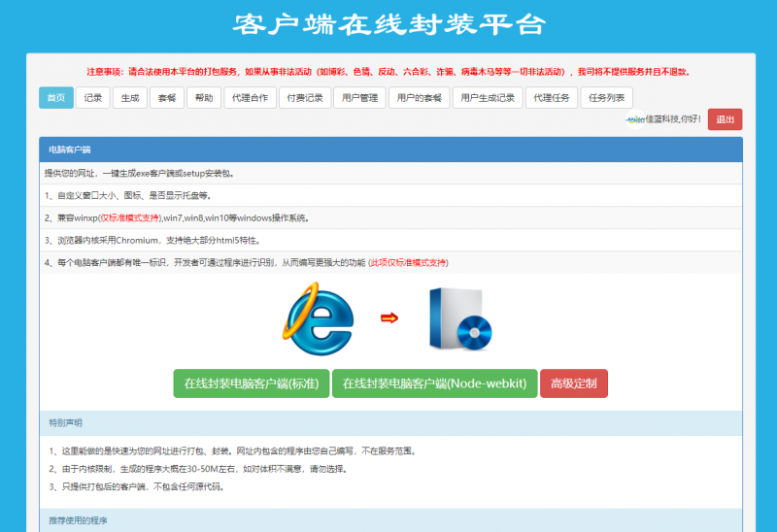Click the row about Chromium browser kernel
The image size is (777, 532).
pyautogui.click(x=390, y=240)
